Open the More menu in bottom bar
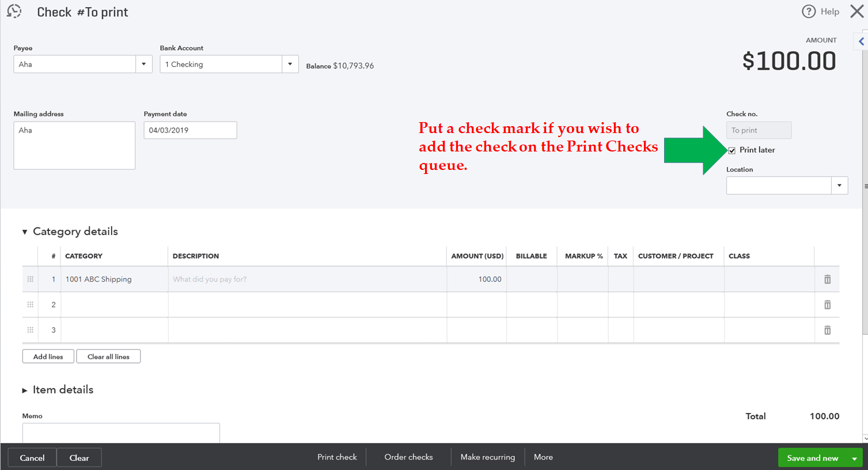Viewport: 868px width, 470px height. point(543,457)
